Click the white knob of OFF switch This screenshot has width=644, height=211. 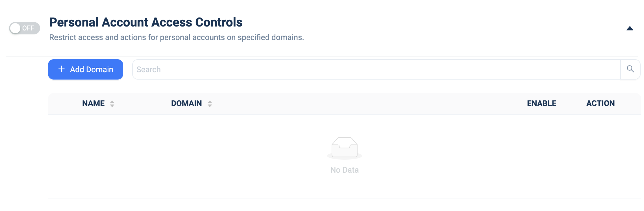(15, 28)
